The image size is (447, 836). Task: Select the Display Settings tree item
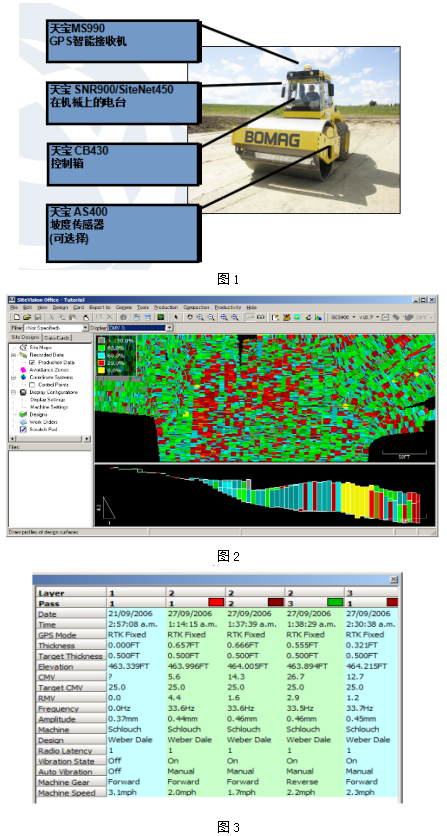click(47, 399)
